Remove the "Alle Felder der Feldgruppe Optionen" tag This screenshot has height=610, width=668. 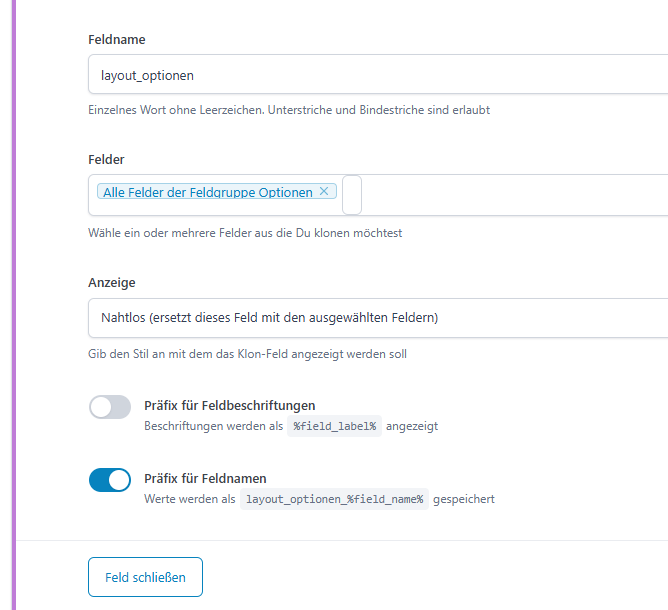coord(324,191)
